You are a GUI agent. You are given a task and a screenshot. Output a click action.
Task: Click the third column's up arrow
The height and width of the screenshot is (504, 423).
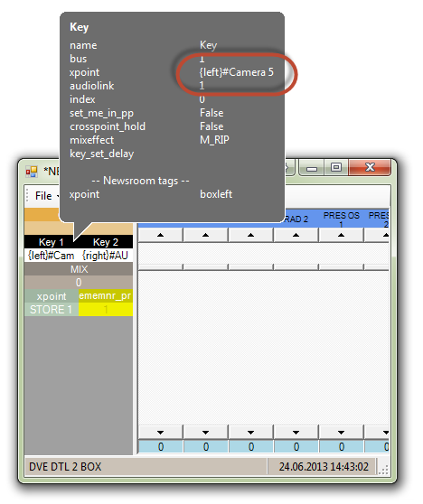(250, 235)
